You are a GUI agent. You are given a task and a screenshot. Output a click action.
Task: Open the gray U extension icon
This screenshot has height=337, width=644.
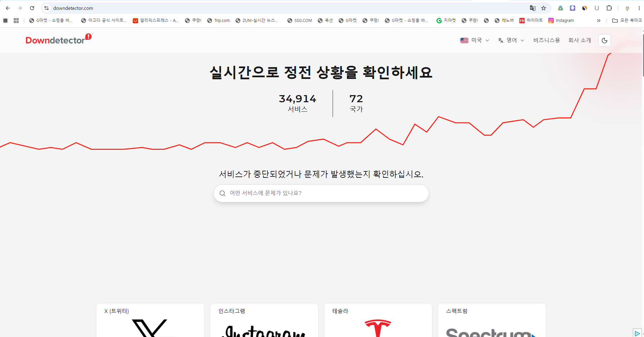pos(597,8)
